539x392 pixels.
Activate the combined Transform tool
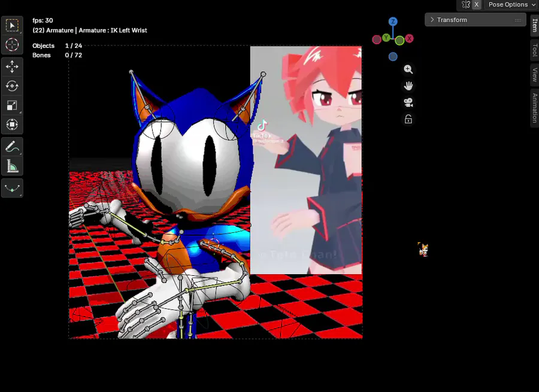[12, 124]
